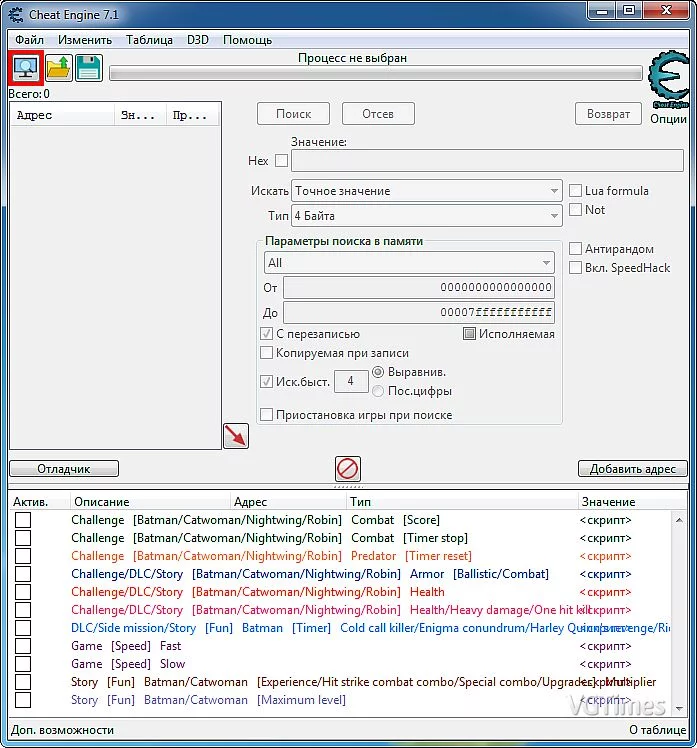This screenshot has width=697, height=748.
Task: Open the All memory region dropdown
Action: point(409,263)
